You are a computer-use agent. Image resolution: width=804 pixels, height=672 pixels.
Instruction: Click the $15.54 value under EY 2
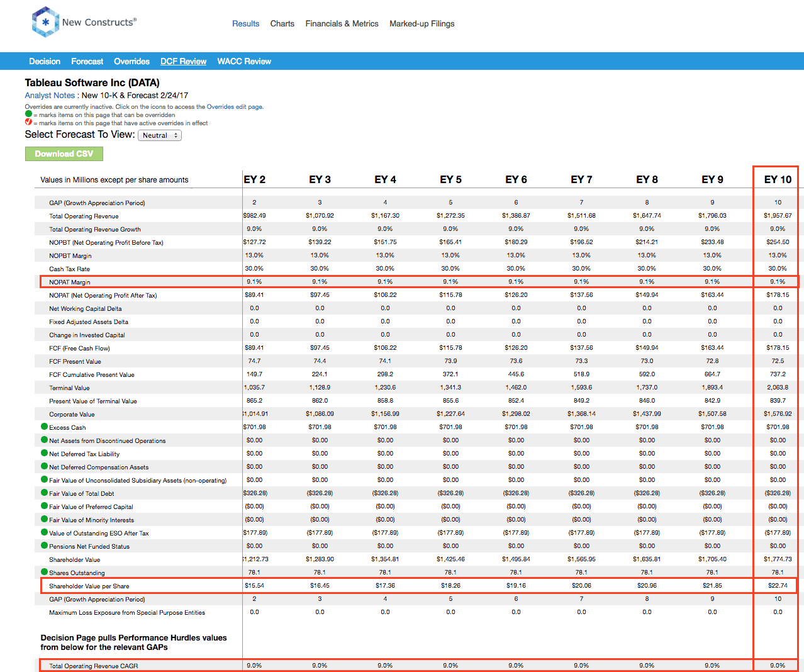tap(255, 585)
